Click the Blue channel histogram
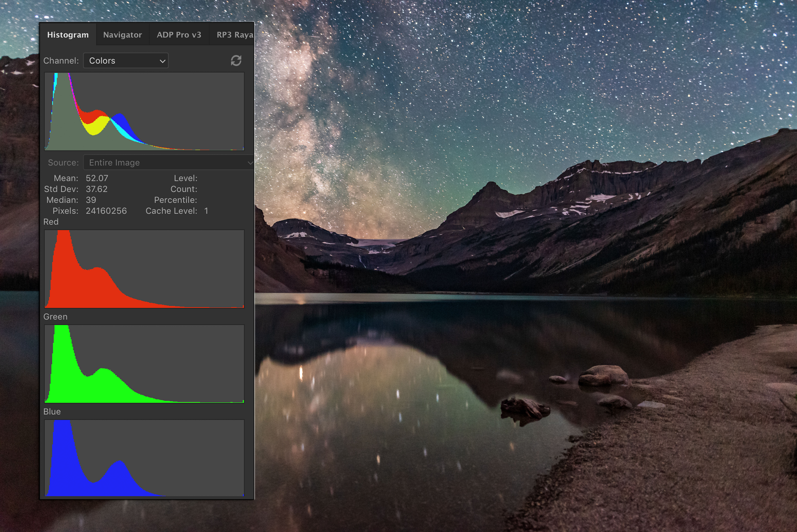The image size is (797, 532). 144,458
